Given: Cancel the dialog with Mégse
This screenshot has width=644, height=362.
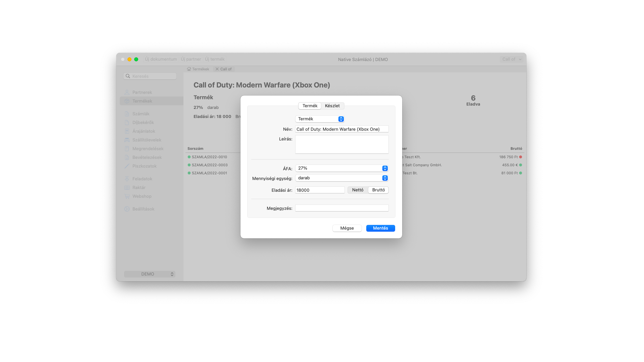Looking at the screenshot, I should pyautogui.click(x=347, y=228).
